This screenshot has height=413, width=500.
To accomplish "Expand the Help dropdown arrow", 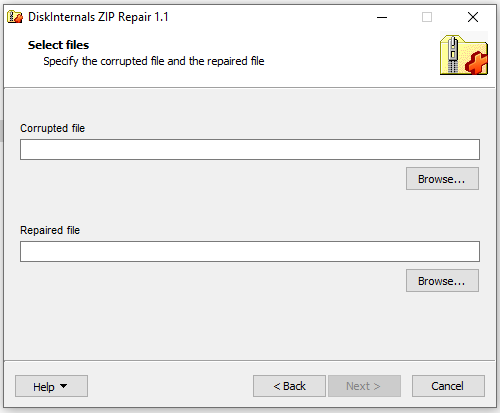I will 63,386.
